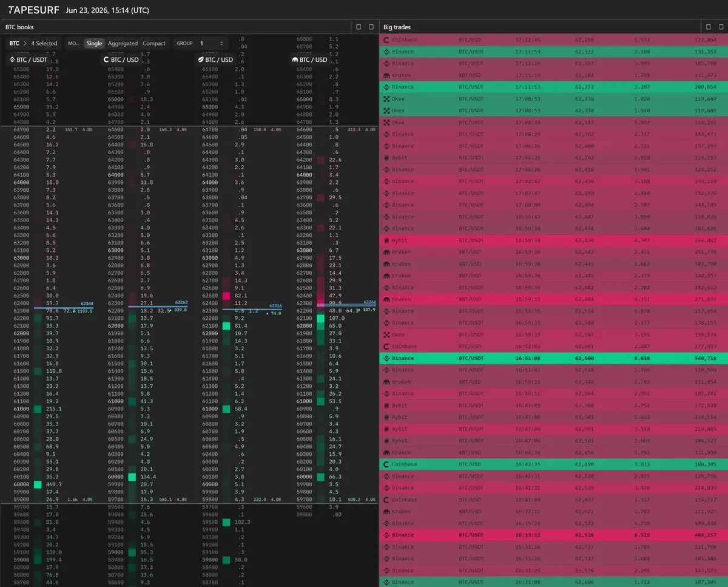
Task: Click the 62,600 trade price
Action: (585, 358)
